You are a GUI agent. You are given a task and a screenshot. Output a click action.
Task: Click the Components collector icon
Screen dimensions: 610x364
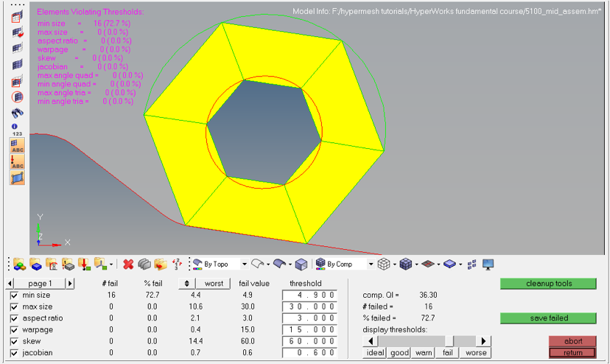(35, 265)
